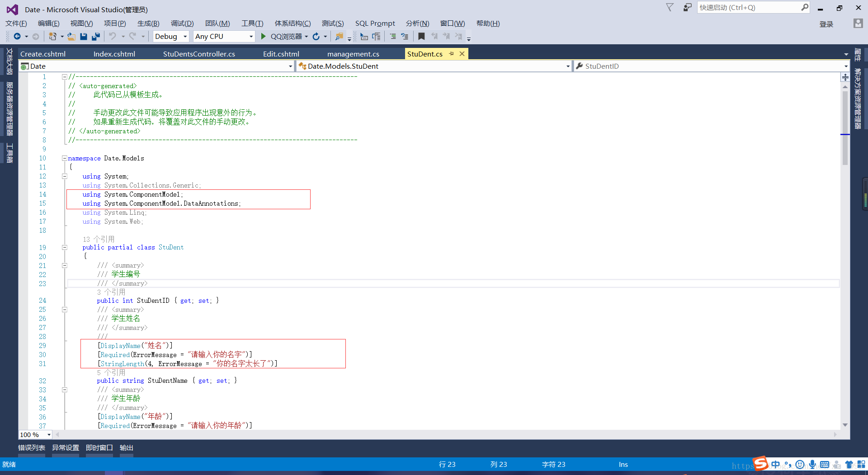Toggle the bookmark icon in toolbar
This screenshot has width=868, height=475.
(x=421, y=37)
